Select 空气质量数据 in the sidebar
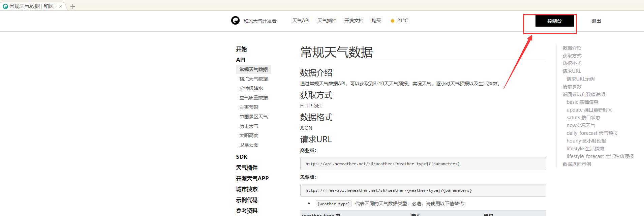The width and height of the screenshot is (644, 216). click(x=254, y=98)
